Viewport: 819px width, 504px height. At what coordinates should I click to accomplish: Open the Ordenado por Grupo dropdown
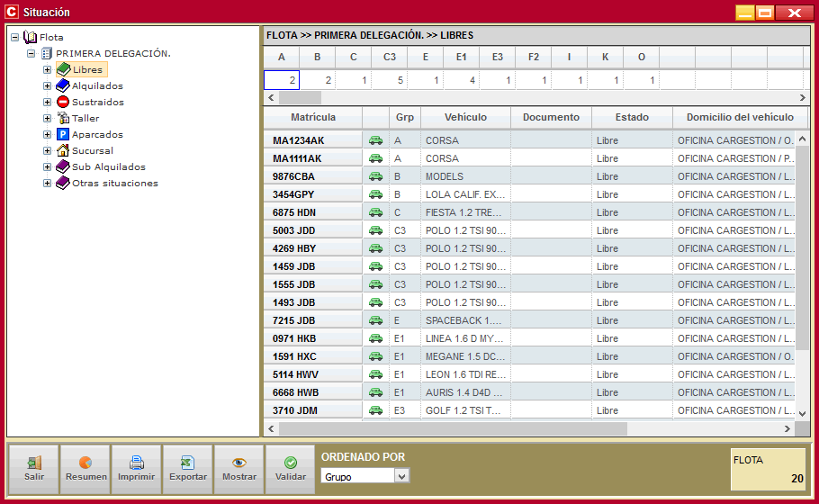[402, 476]
